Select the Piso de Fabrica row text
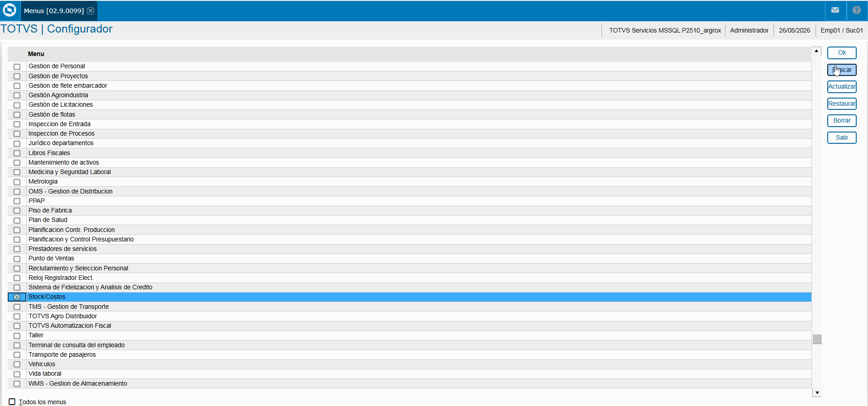The height and width of the screenshot is (406, 868). pos(50,210)
